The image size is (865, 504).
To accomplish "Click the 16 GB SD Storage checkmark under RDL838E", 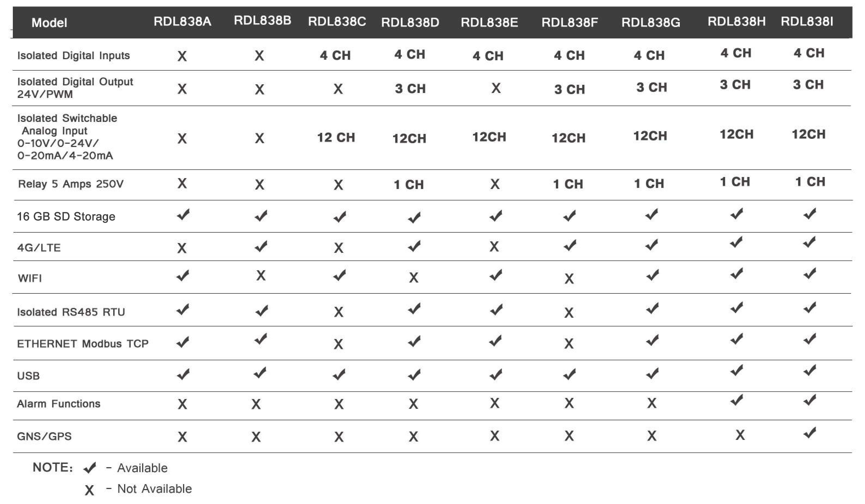I will (x=496, y=216).
